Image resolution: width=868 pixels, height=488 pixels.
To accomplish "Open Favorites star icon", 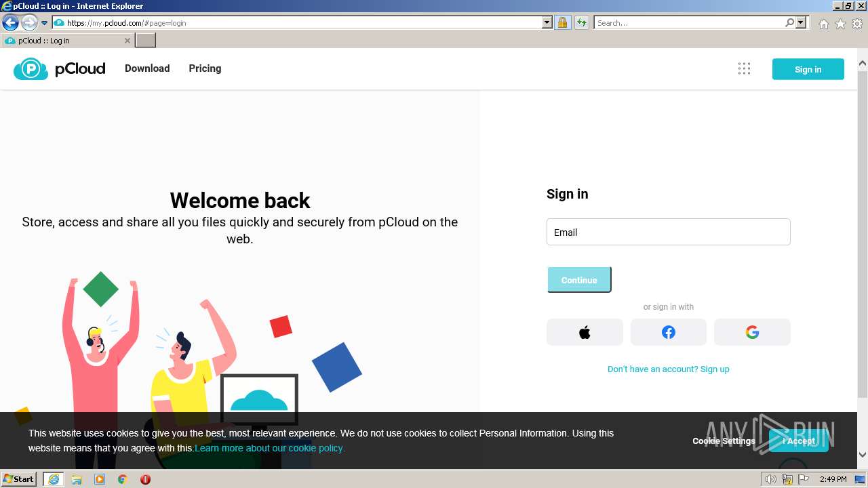I will click(x=840, y=24).
